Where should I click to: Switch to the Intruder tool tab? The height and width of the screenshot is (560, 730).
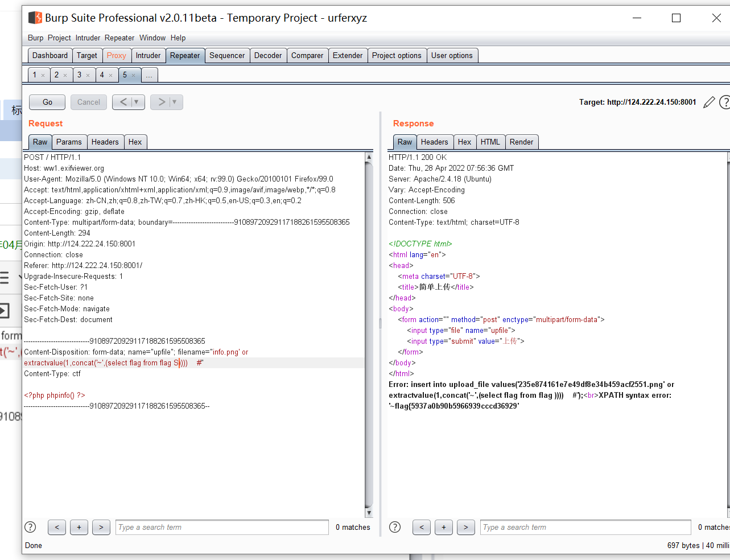click(148, 55)
